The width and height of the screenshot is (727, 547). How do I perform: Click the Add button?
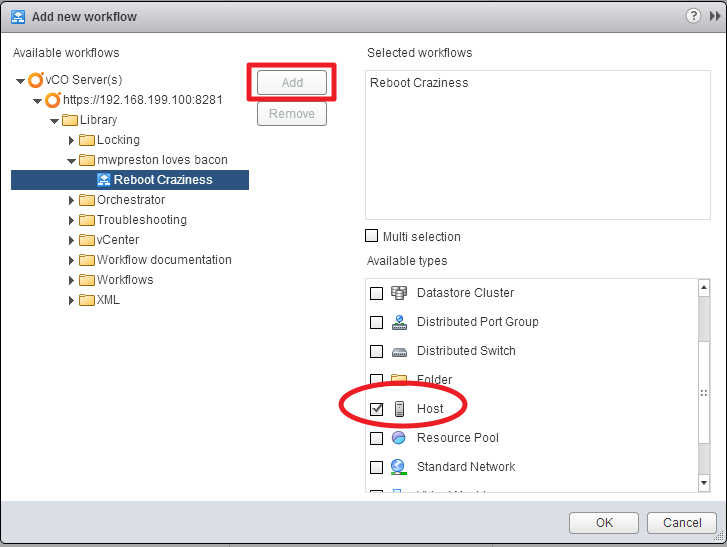(x=292, y=83)
